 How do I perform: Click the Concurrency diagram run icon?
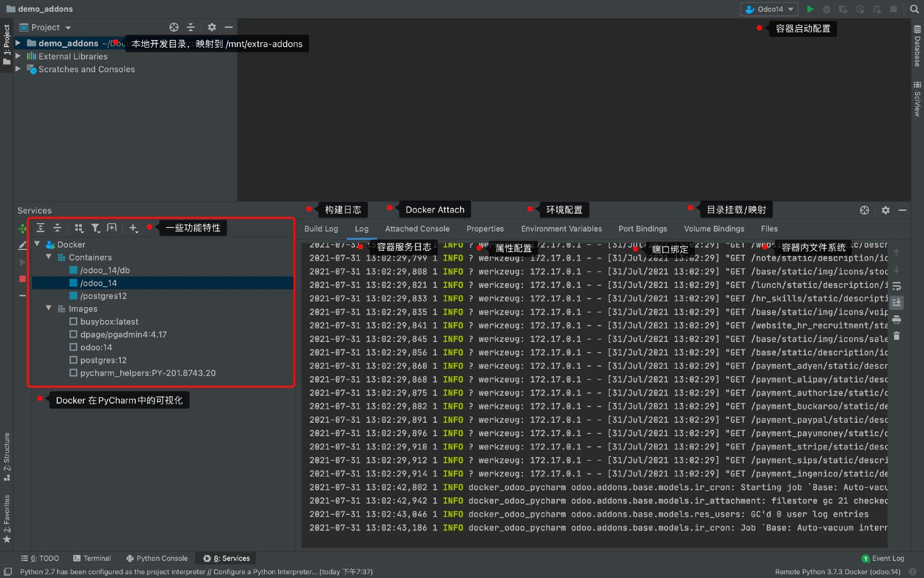click(877, 9)
